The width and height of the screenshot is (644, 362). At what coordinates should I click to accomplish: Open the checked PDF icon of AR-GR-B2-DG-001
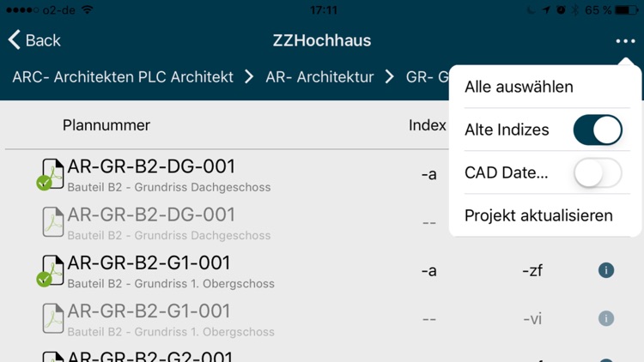click(x=50, y=174)
